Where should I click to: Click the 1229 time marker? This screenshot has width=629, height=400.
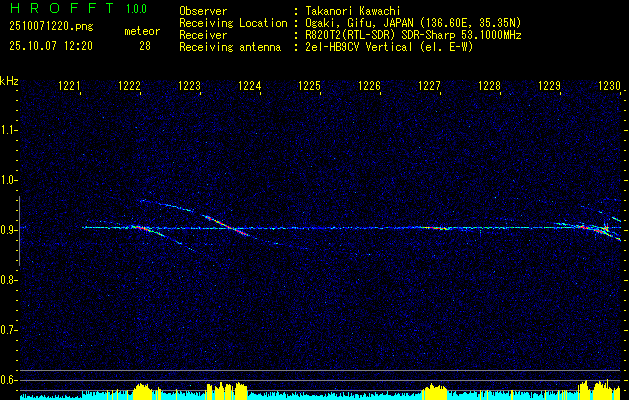pos(550,85)
